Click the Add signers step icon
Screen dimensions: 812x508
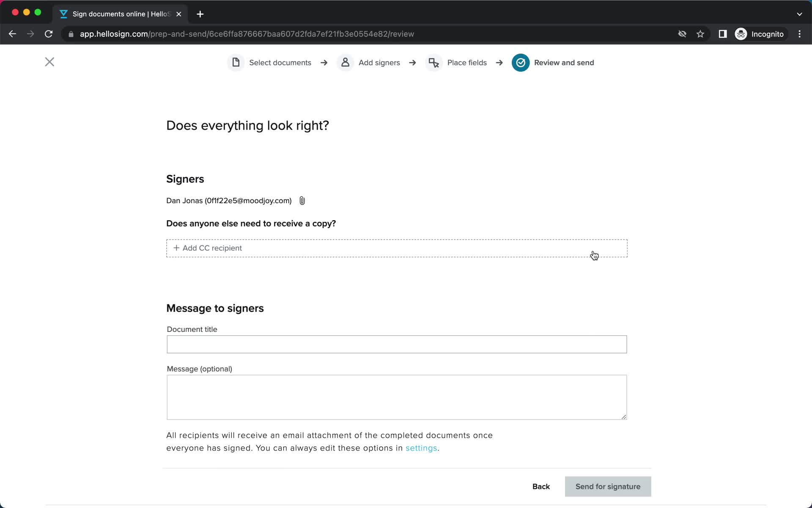pyautogui.click(x=346, y=63)
